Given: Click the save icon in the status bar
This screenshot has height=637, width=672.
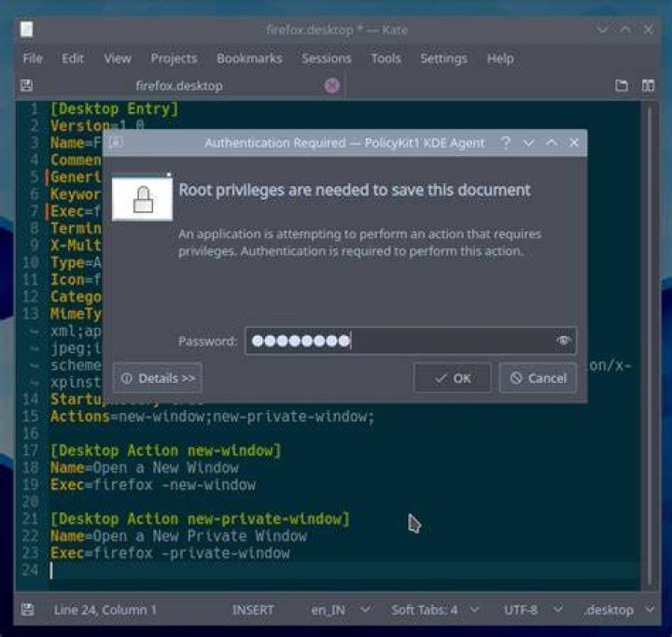Looking at the screenshot, I should [27, 610].
